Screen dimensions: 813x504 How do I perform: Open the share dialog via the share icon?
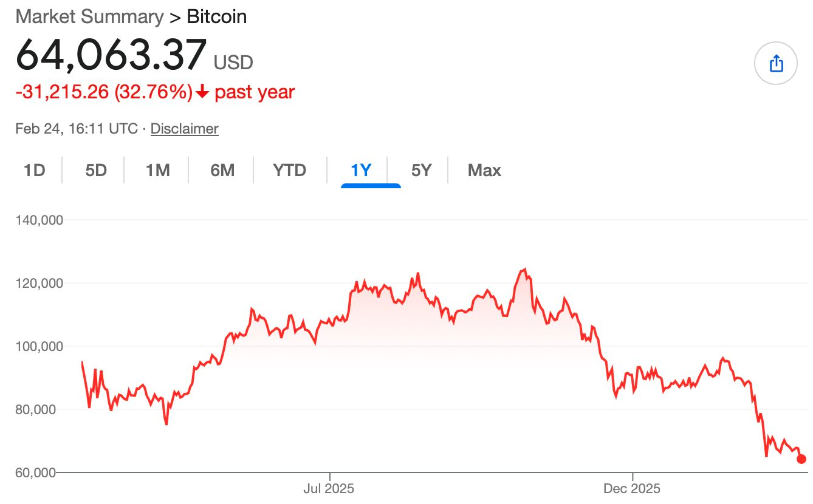(x=776, y=63)
